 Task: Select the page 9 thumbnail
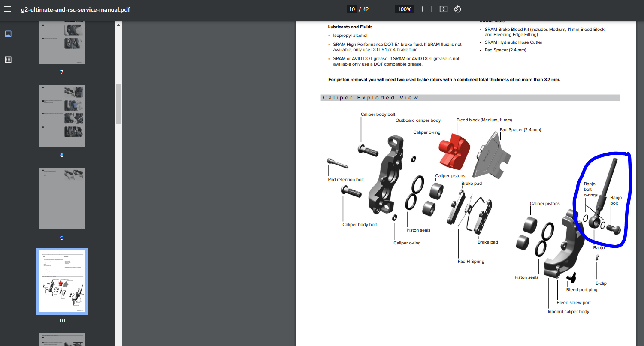pyautogui.click(x=62, y=199)
